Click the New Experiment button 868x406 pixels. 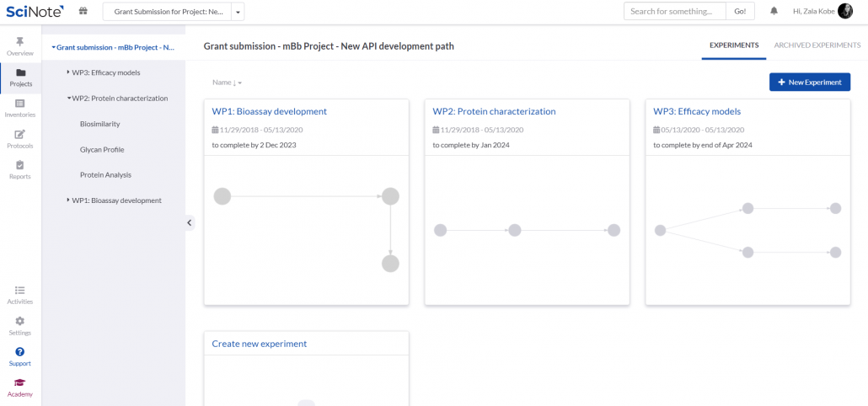(x=809, y=82)
